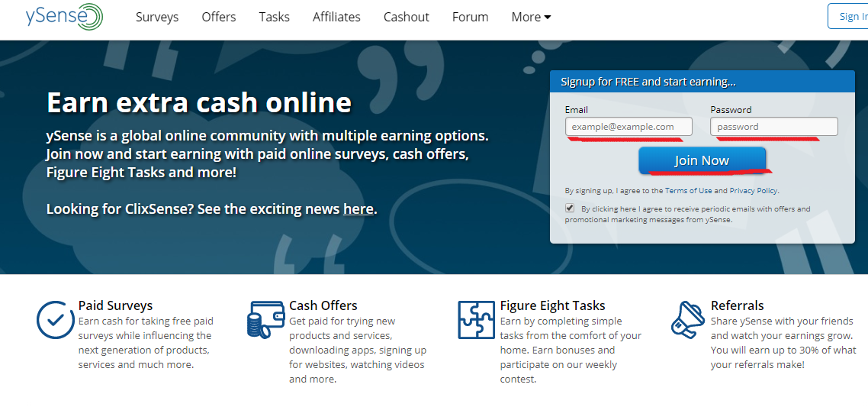Click the 'Figure Eight Tasks' heading
Viewport: 868px width, 407px height.
552,305
